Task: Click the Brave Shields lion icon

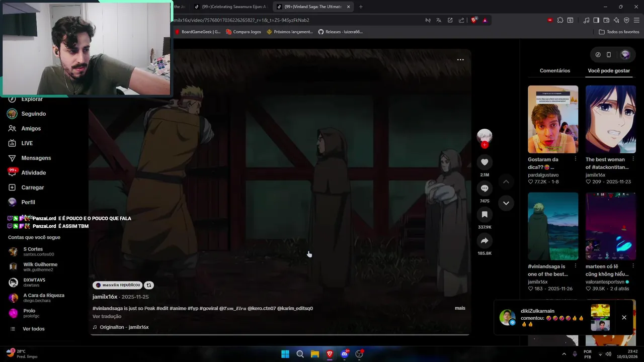Action: (x=473, y=20)
